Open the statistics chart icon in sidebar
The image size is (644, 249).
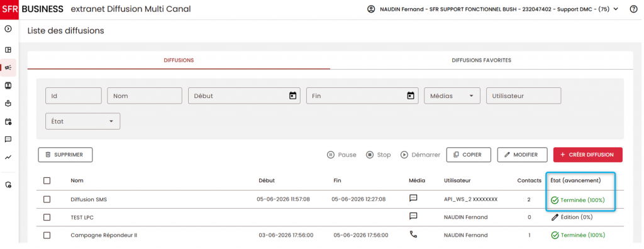8,157
